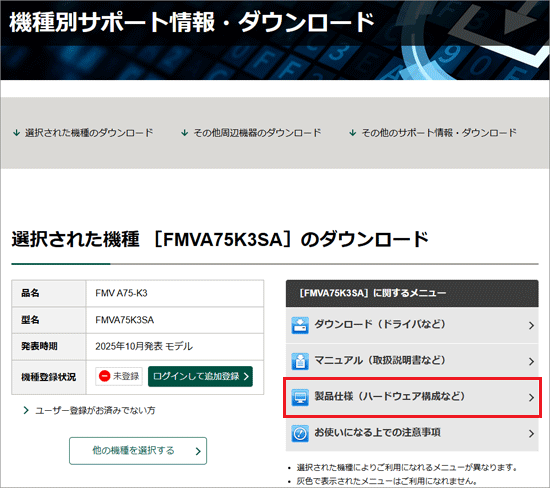Click chevron inside 他の機種を選択する button
Viewport: 550px width, 488px height.
(x=198, y=451)
